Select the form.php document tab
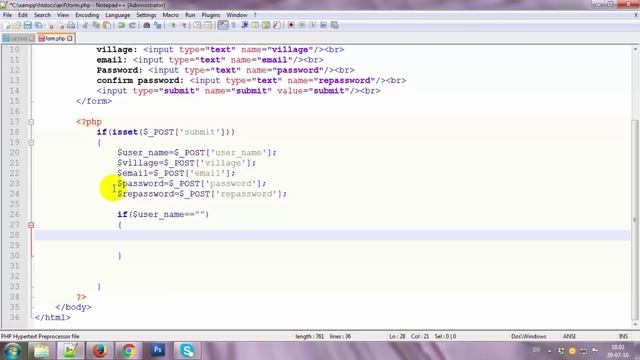 pyautogui.click(x=56, y=38)
